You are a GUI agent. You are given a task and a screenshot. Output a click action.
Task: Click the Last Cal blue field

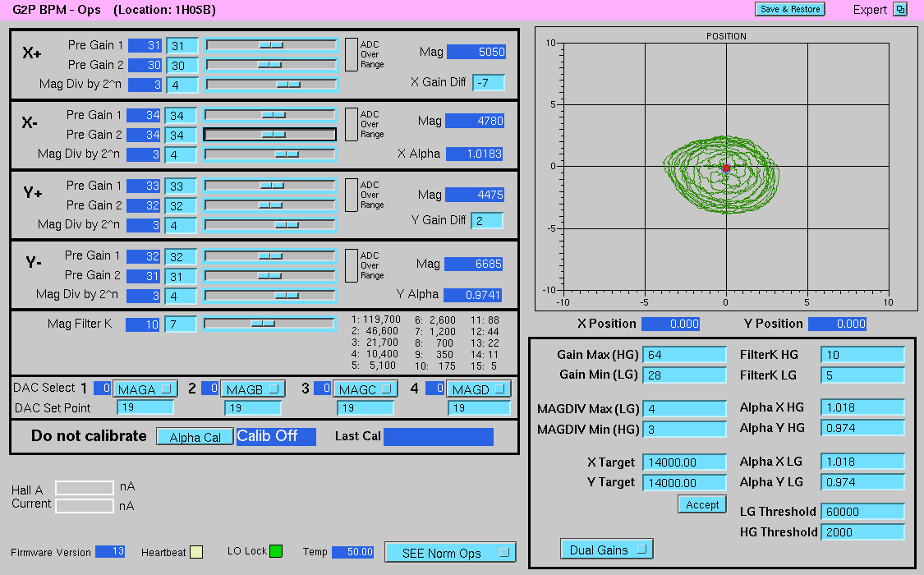click(x=439, y=436)
